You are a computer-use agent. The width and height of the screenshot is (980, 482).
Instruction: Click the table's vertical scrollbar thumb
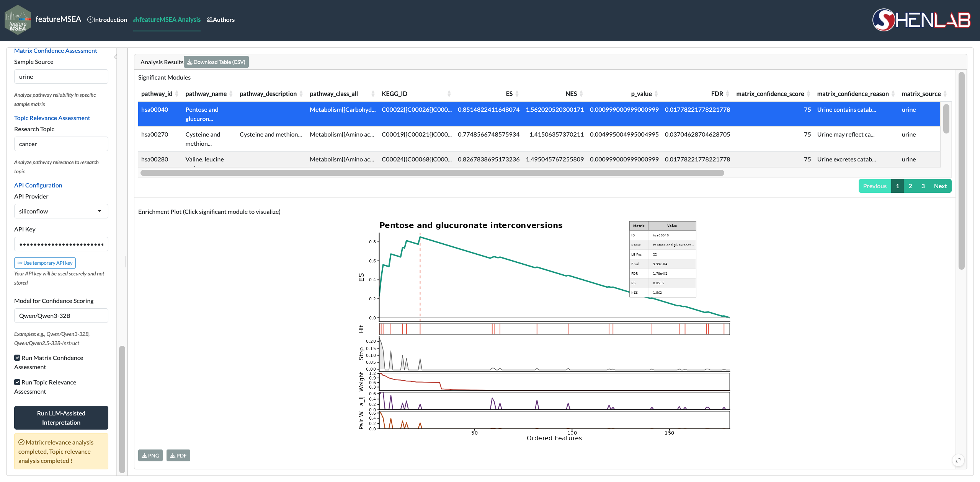946,119
